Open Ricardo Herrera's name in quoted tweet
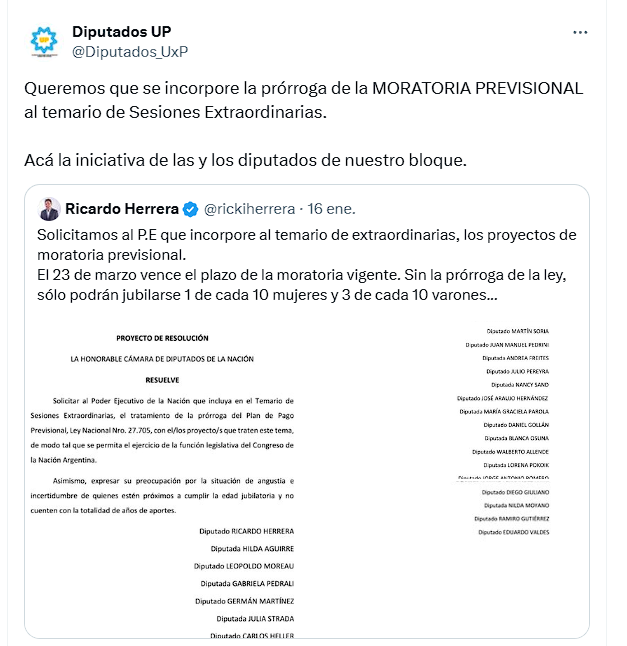627x646 pixels. pos(122,209)
